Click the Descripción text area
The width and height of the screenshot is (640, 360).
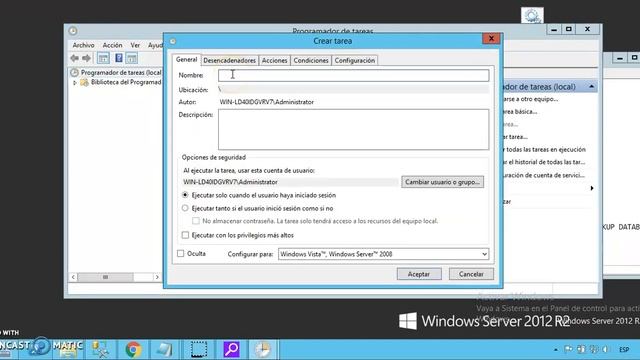(353, 129)
